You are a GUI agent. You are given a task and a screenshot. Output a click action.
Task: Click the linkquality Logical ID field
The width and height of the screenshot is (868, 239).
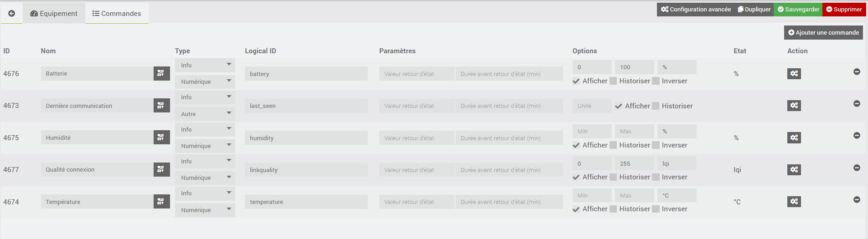pos(306,170)
